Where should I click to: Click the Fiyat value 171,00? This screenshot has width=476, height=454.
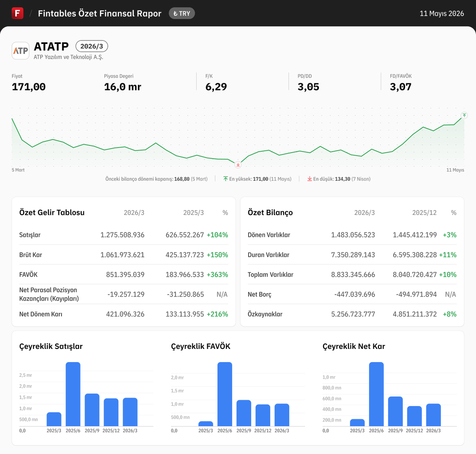29,87
